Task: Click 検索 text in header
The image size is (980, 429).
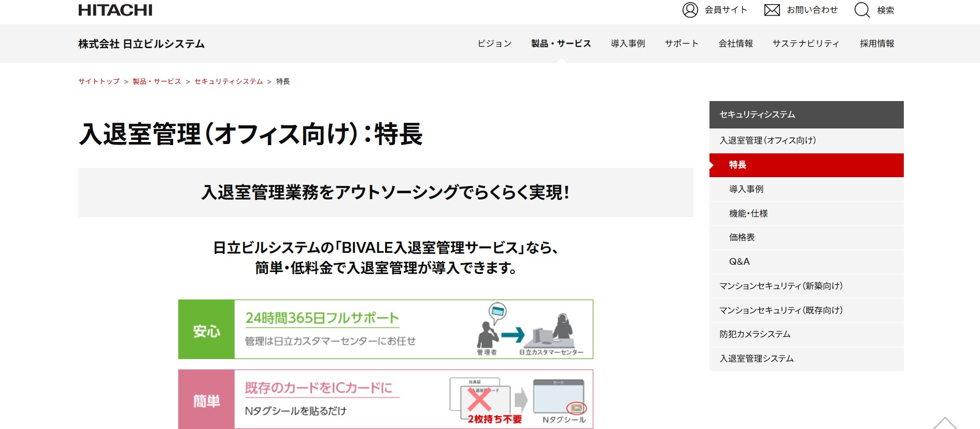Action: 885,10
